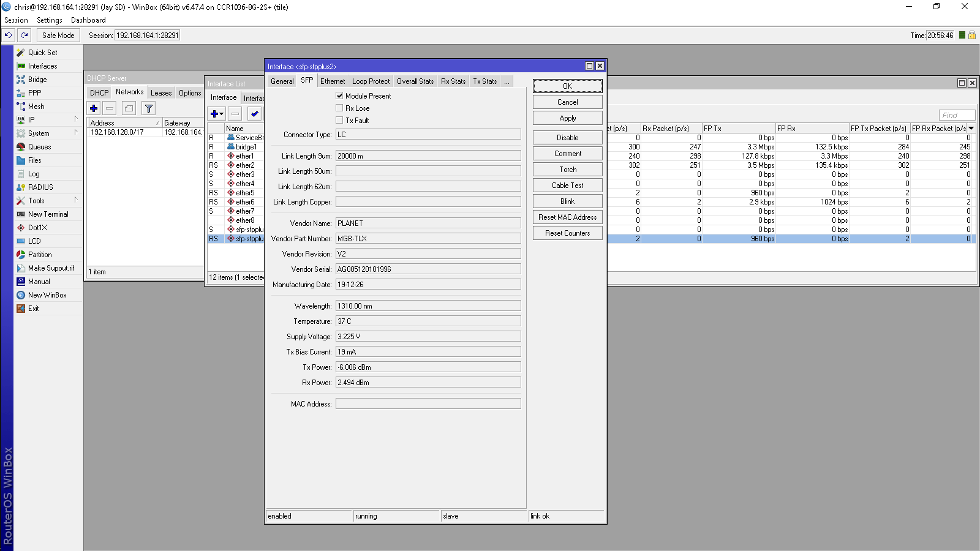The height and width of the screenshot is (551, 980).
Task: Open Quick Set from the sidebar
Action: [42, 53]
